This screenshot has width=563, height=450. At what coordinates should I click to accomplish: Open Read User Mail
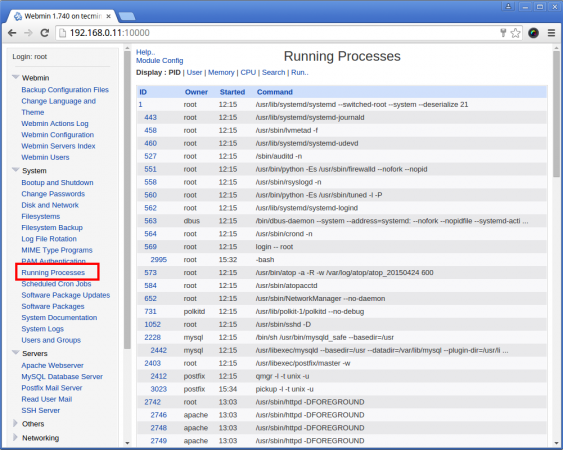pos(47,399)
